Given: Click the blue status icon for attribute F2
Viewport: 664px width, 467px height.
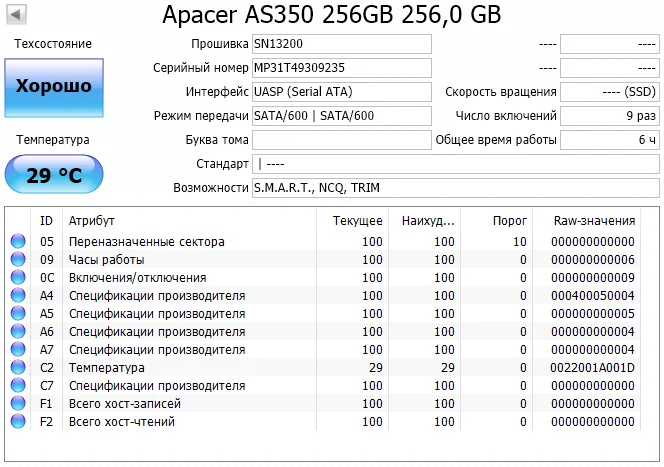Looking at the screenshot, I should pos(18,421).
